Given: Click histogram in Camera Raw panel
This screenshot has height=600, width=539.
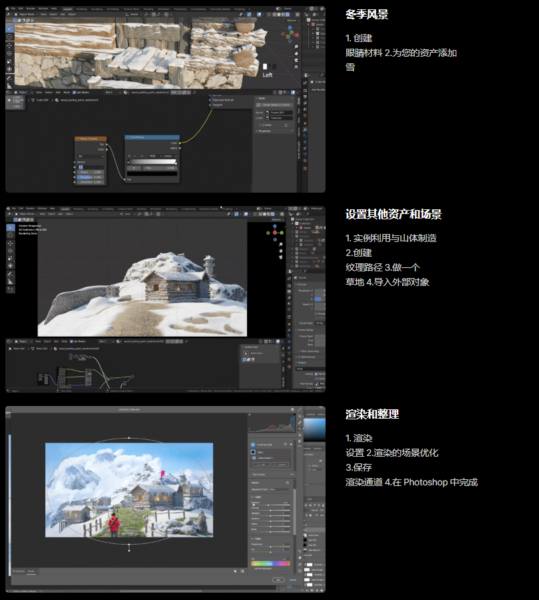Looking at the screenshot, I should pos(272,423).
